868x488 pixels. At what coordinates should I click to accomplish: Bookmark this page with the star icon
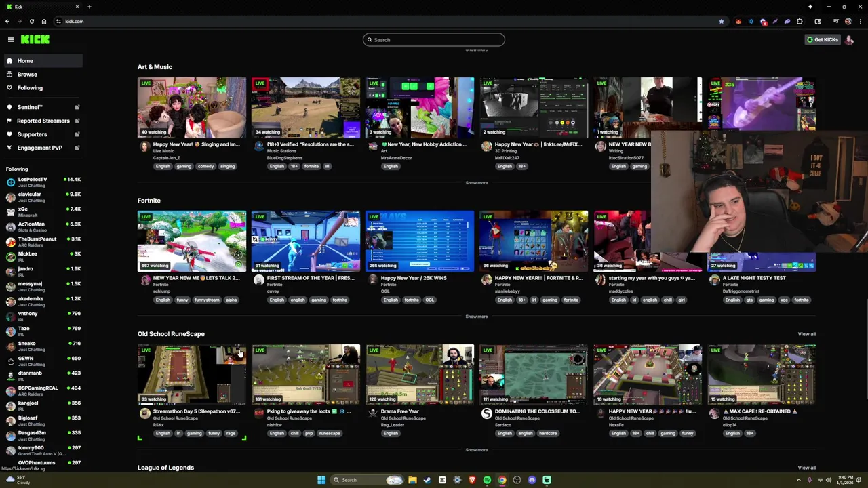(722, 21)
